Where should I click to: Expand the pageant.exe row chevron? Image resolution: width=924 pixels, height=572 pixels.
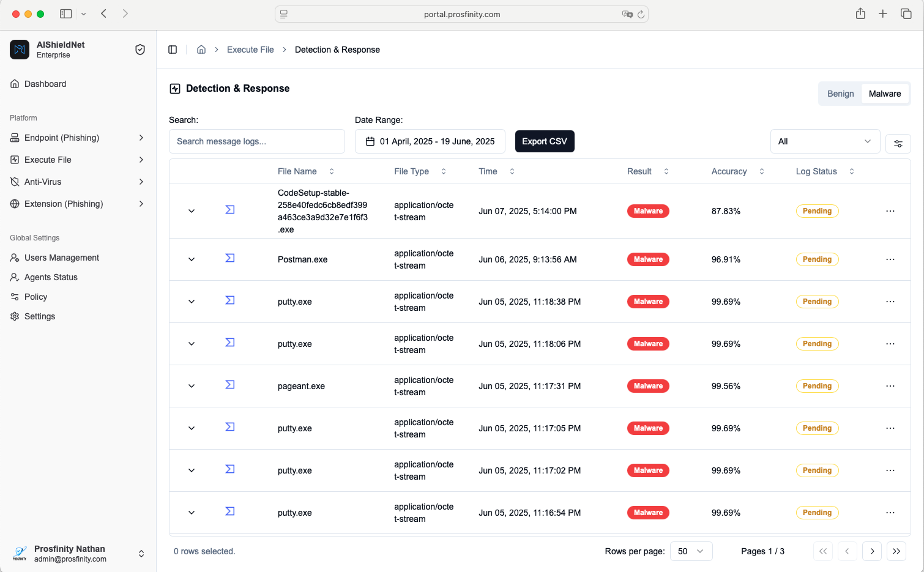pos(192,386)
